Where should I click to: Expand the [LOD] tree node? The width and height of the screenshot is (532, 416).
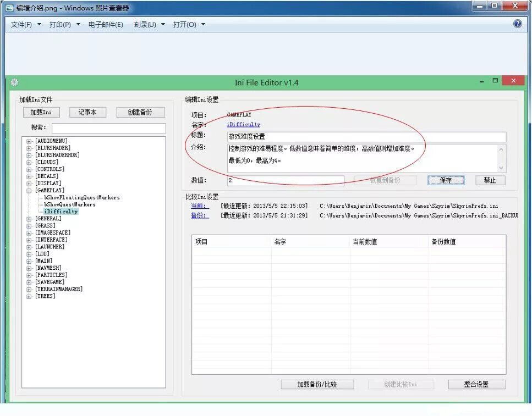click(29, 254)
